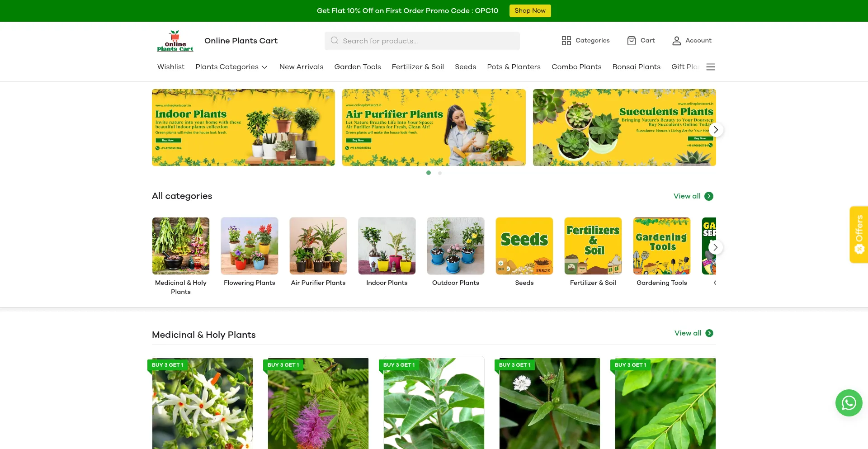Open the Offers side tab
Image resolution: width=868 pixels, height=449 pixels.
859,235
